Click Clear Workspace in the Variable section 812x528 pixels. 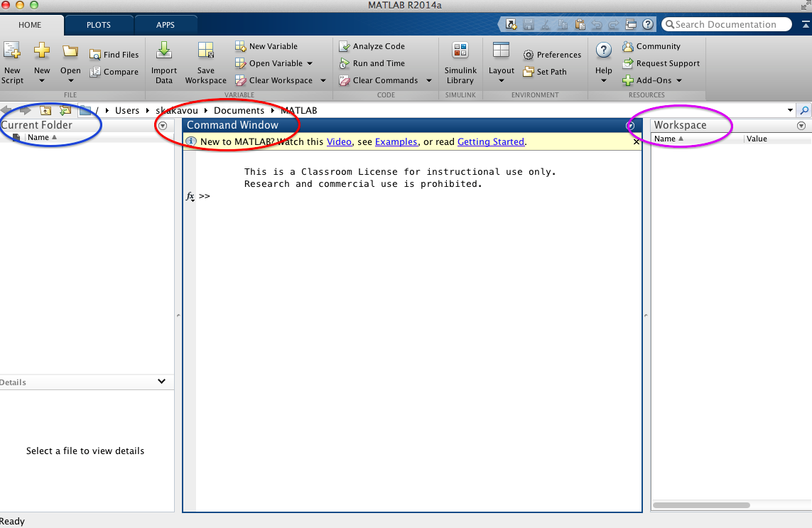(274, 80)
